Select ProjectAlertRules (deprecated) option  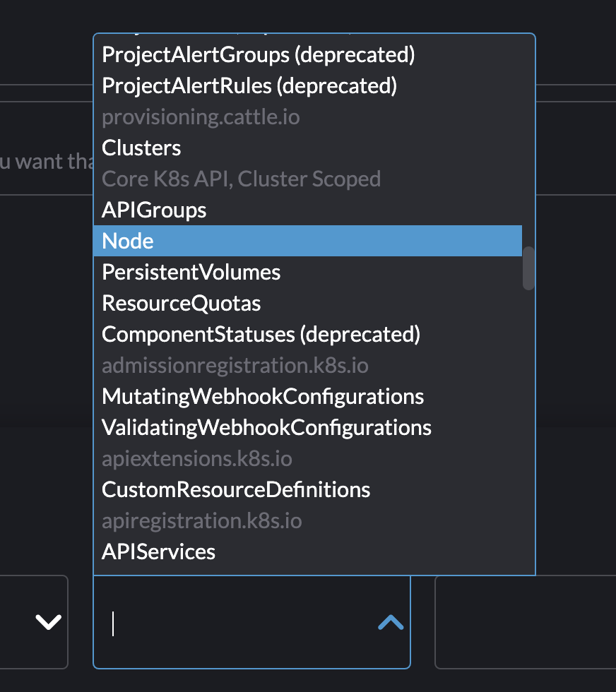pos(250,85)
